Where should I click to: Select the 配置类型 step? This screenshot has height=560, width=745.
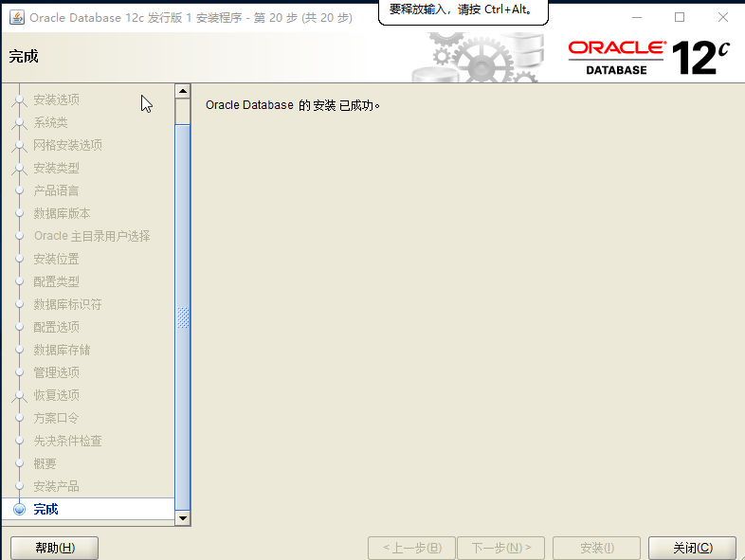tap(56, 281)
